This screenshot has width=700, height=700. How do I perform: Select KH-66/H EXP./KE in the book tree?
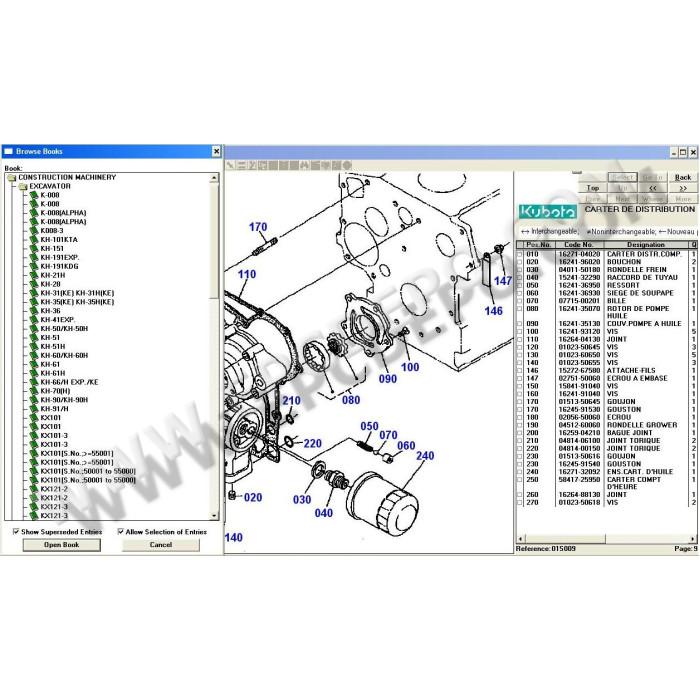(x=69, y=382)
